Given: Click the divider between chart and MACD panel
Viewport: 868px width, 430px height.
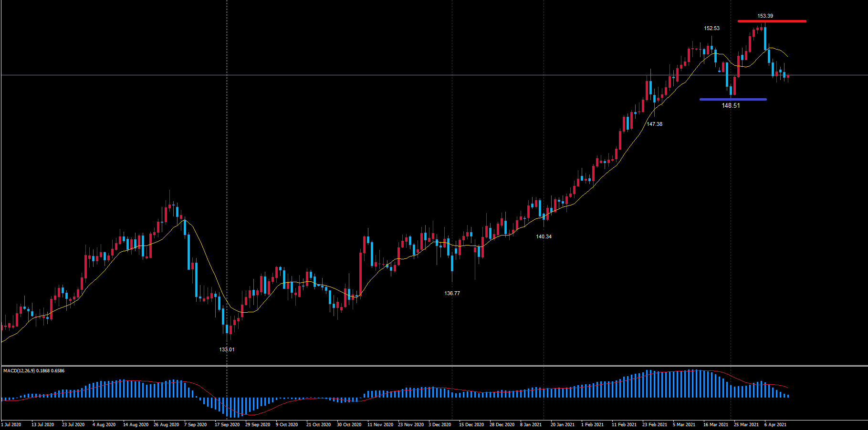Looking at the screenshot, I should [434, 366].
